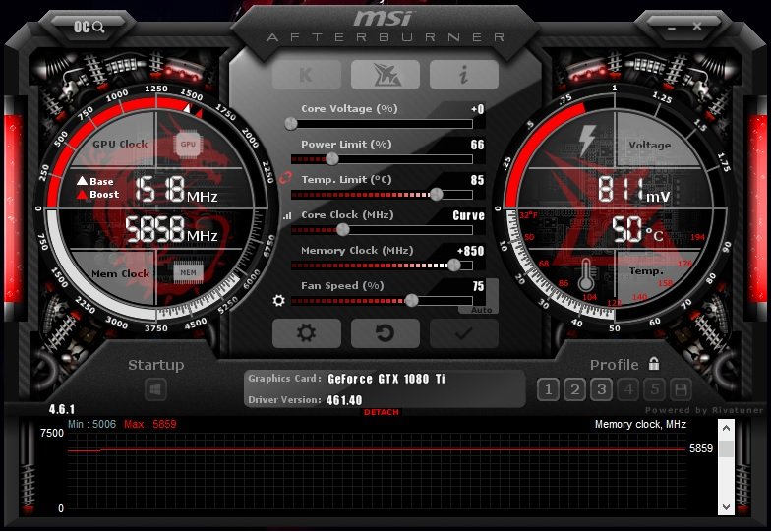Open voltage-frequency curve editor bars icon
772x532 pixels.
(287, 215)
